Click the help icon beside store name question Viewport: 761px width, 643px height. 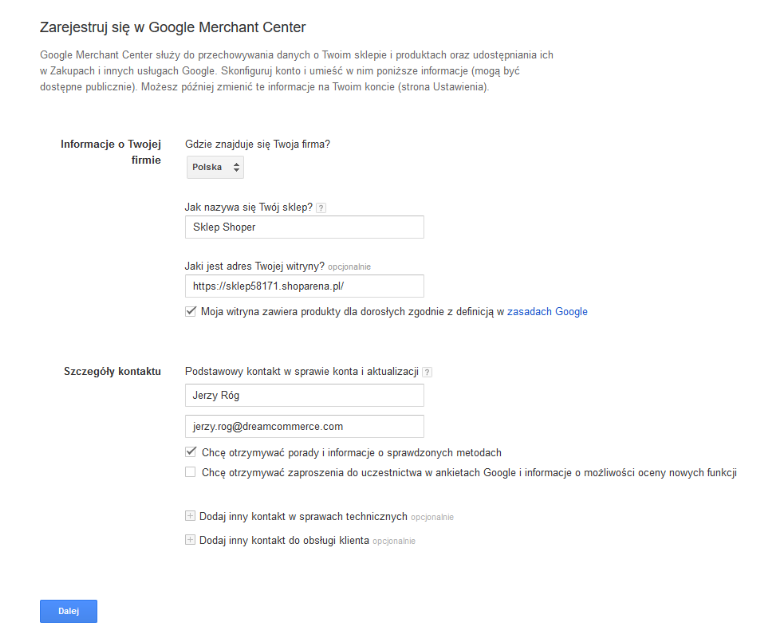[321, 207]
